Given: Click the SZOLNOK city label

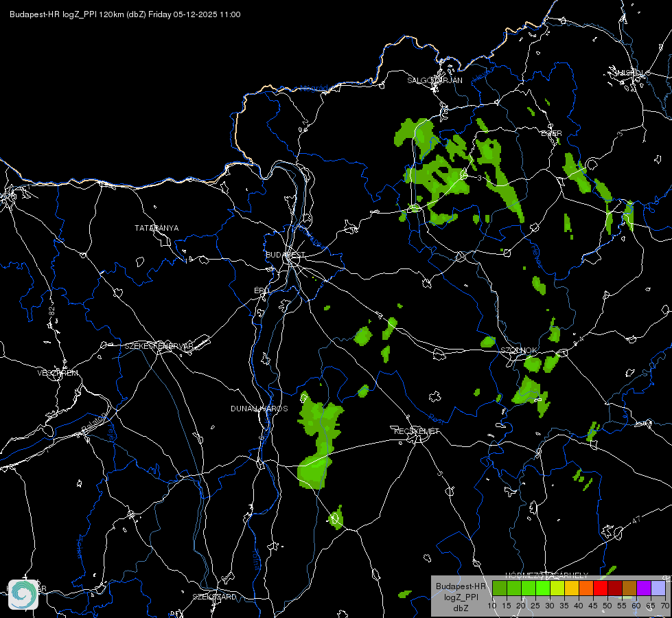Looking at the screenshot, I should [x=518, y=350].
